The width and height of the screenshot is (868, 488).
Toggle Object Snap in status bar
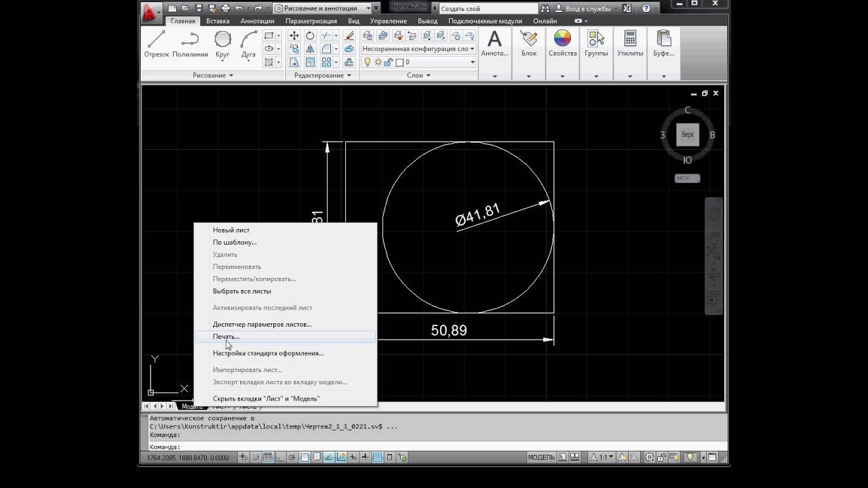304,457
